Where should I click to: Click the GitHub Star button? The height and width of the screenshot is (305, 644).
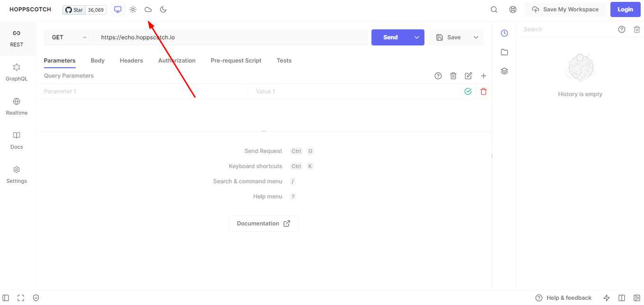click(x=74, y=10)
